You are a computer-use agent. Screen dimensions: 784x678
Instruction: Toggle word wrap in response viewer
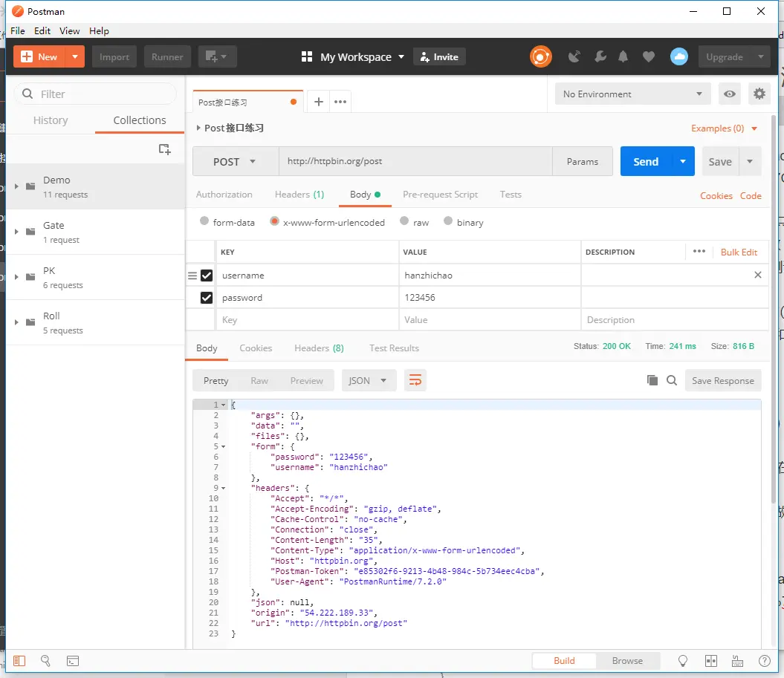415,381
